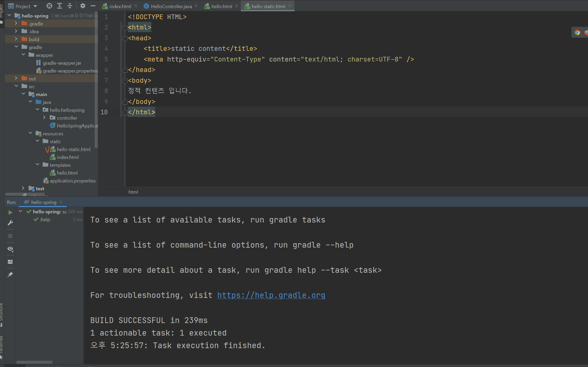Click the Collapse All icon in Project toolbar
This screenshot has height=367, width=588.
click(70, 6)
